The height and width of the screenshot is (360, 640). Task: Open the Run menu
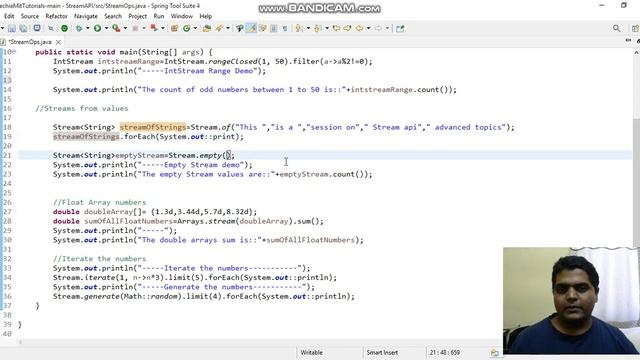[159, 16]
